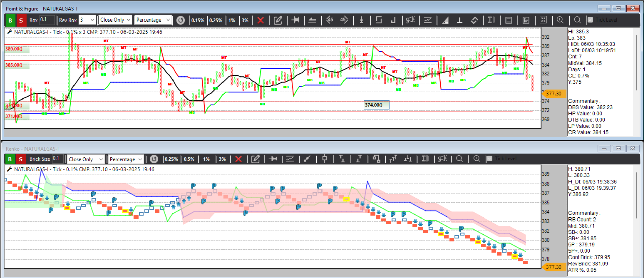Click the red X icon in Point & Figure toolbar
The height and width of the screenshot is (278, 644).
260,20
